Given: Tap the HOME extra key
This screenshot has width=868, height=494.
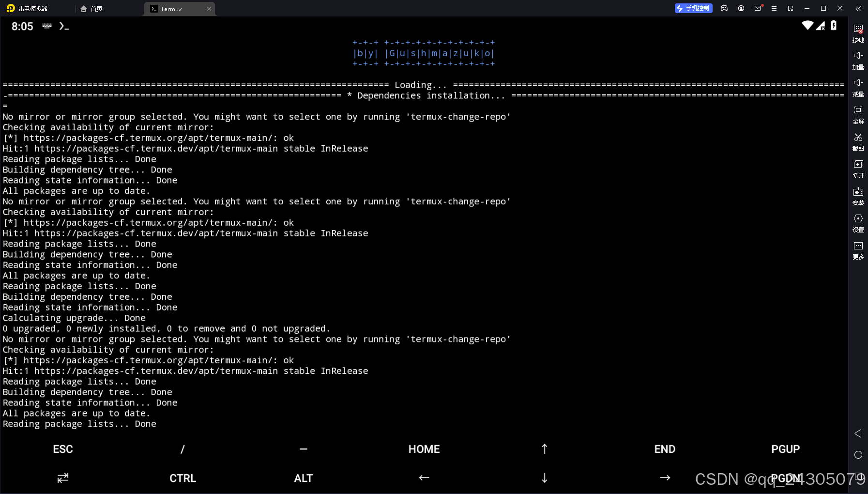Looking at the screenshot, I should point(424,449).
